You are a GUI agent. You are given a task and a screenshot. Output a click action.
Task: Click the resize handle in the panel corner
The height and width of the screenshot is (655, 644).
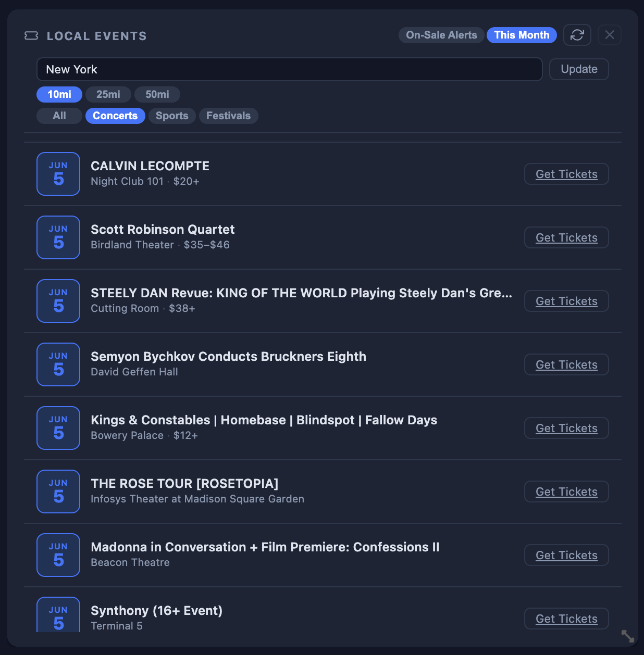(628, 636)
